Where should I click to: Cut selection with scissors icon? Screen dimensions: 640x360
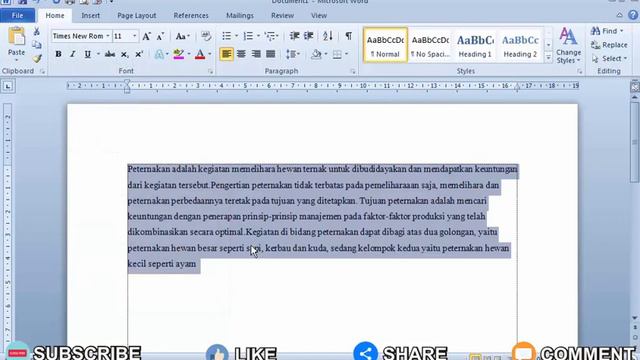click(36, 31)
